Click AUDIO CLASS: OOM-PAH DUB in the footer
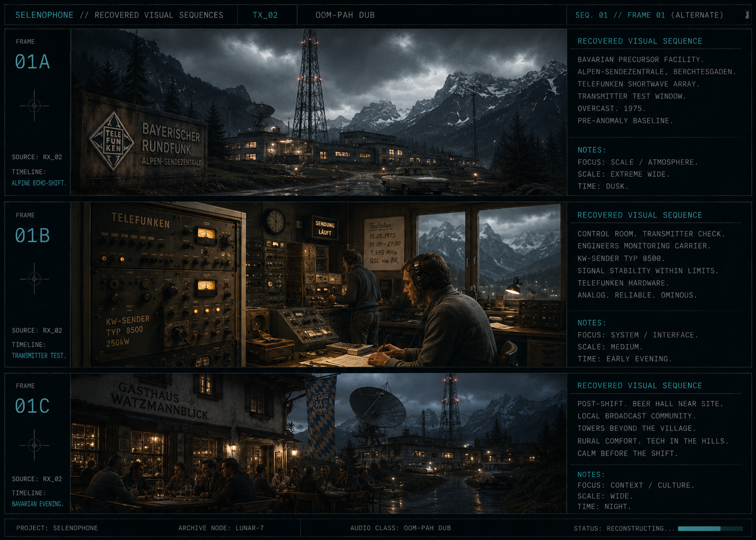Screen dimensions: 756x540 (x=400, y=528)
